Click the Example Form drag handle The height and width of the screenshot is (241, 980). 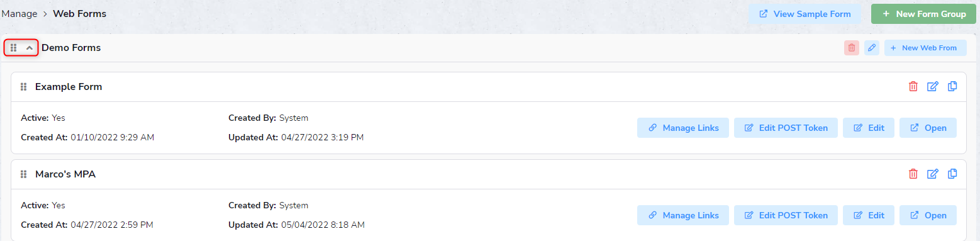coord(24,87)
